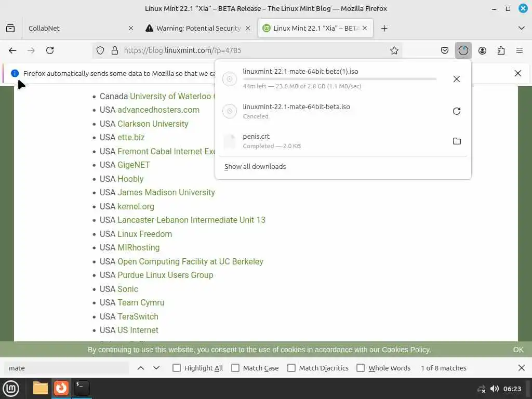
Task: Switch to the CollabNet tab
Action: tap(79, 28)
